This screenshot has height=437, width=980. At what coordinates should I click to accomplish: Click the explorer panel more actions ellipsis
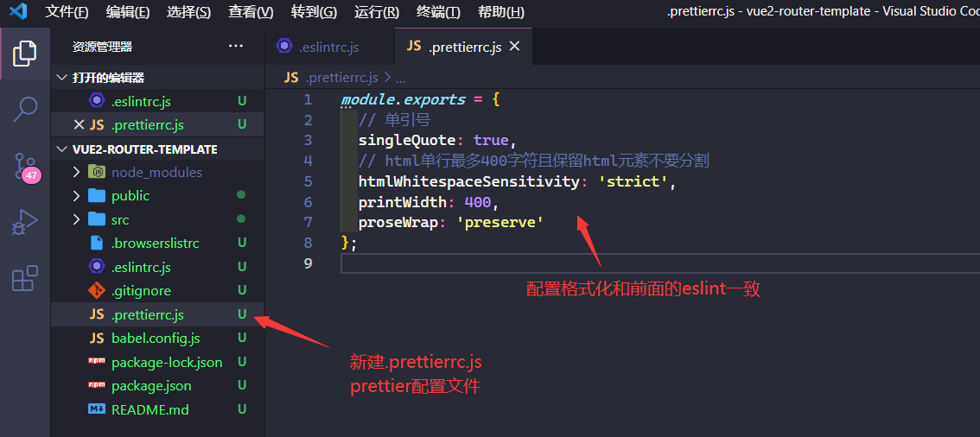point(235,47)
